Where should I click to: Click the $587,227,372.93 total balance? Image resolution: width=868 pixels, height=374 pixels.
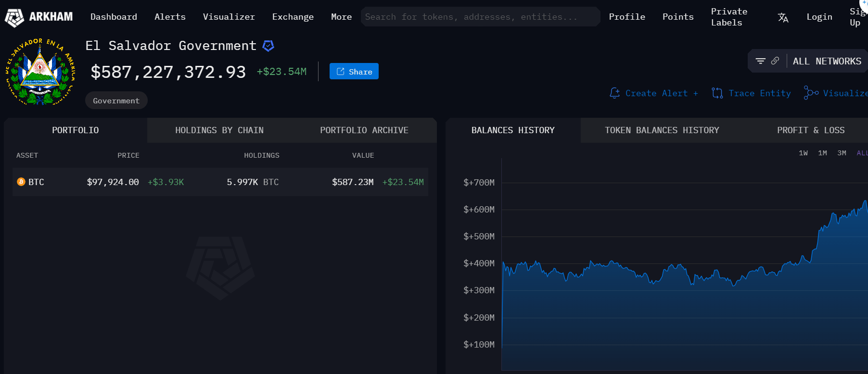point(168,72)
